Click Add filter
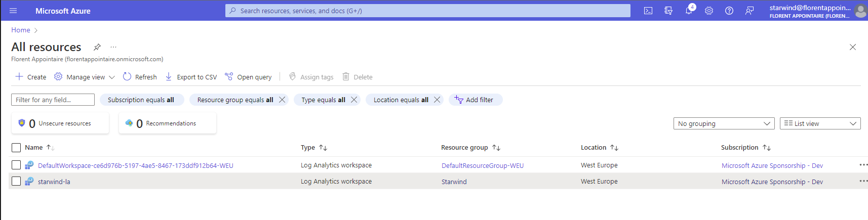Screen dimensions: 868x220 pyautogui.click(x=475, y=100)
